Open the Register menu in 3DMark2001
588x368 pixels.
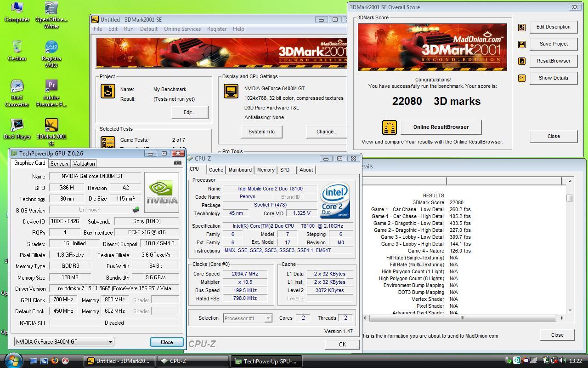[x=217, y=29]
